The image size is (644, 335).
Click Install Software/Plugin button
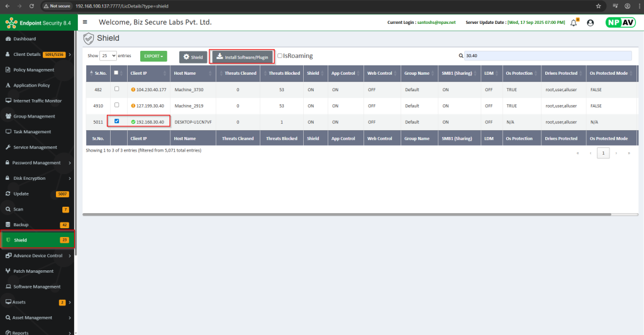[243, 57]
